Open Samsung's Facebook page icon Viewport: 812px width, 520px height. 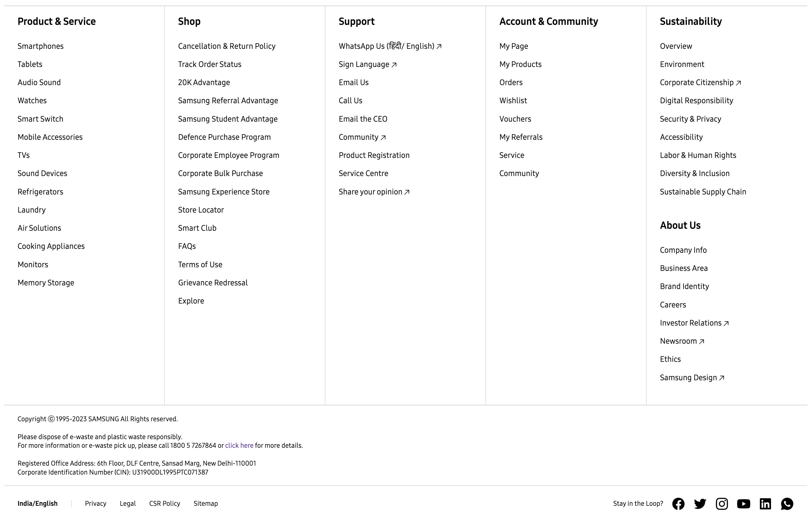pyautogui.click(x=678, y=504)
